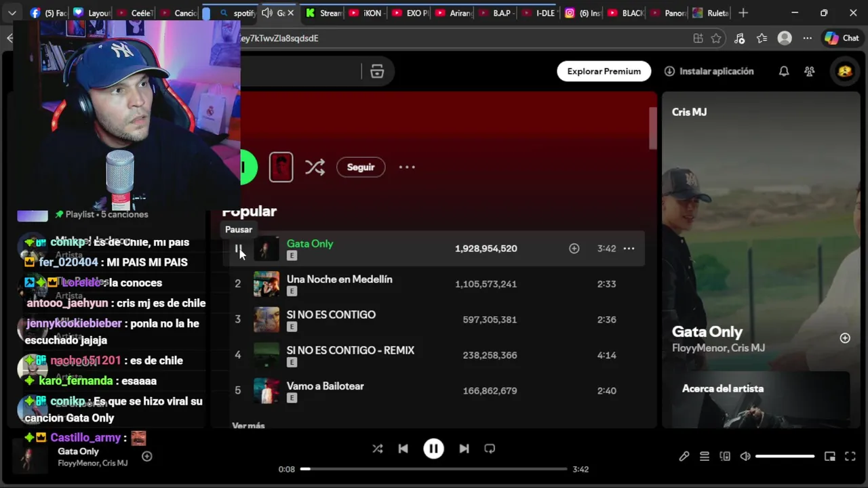The width and height of the screenshot is (868, 488).
Task: Connect to a device icon
Action: tap(725, 457)
